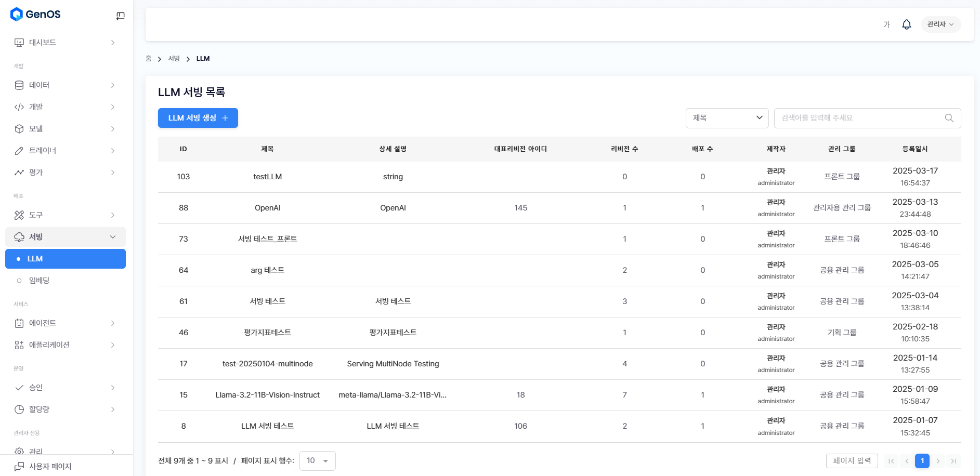Expand the 모델 sidebar menu
Viewport: 980px width, 476px height.
pyautogui.click(x=66, y=129)
